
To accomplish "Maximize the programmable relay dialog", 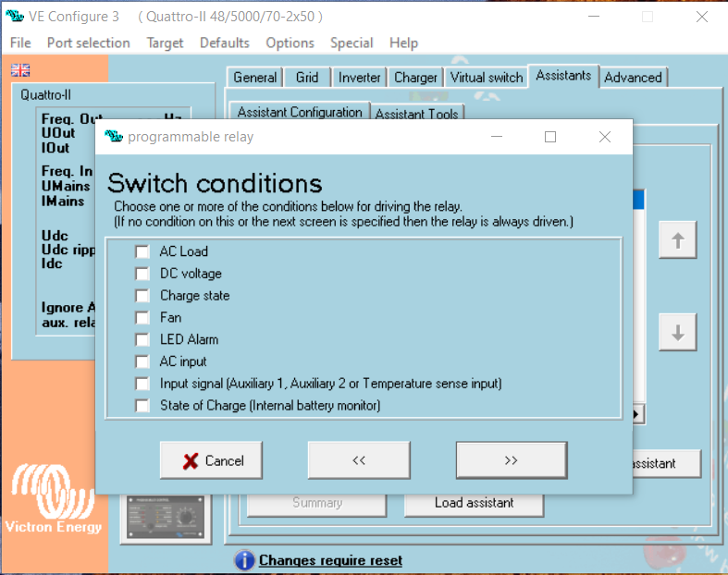I will coord(550,137).
